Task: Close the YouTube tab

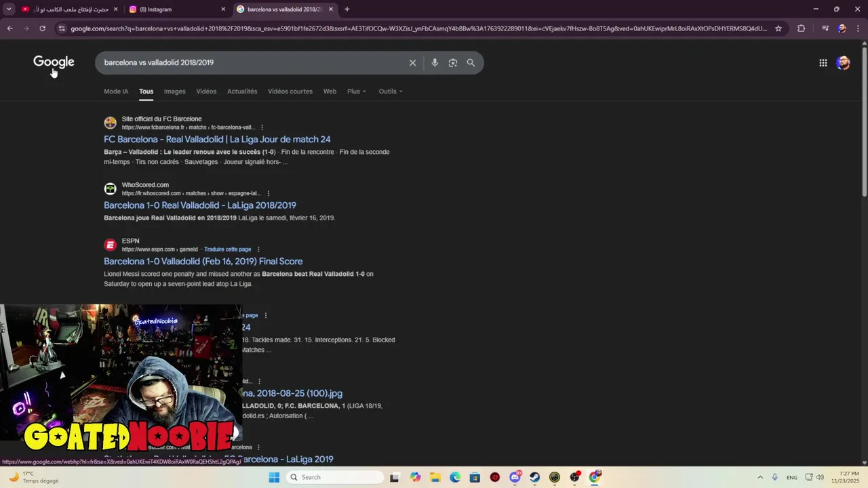Action: coord(115,9)
